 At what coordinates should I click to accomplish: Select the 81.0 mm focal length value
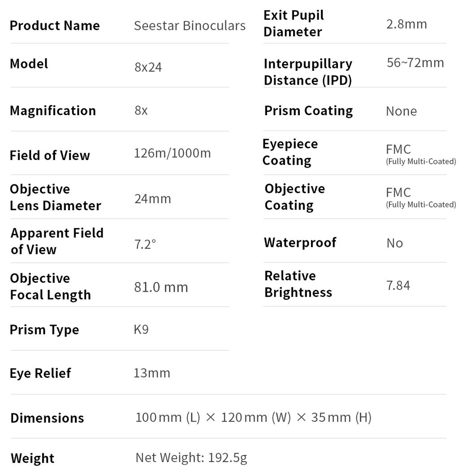pyautogui.click(x=161, y=287)
